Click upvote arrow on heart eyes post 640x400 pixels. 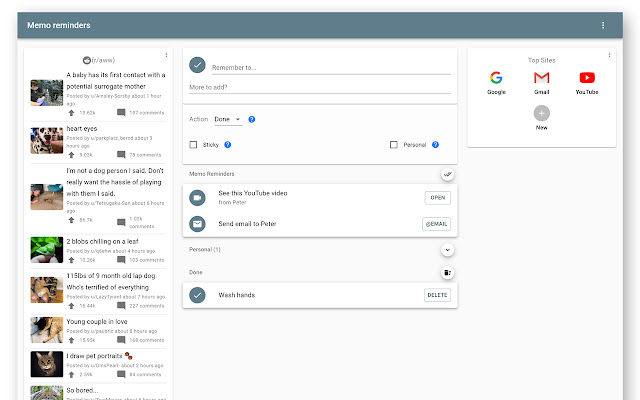point(71,155)
